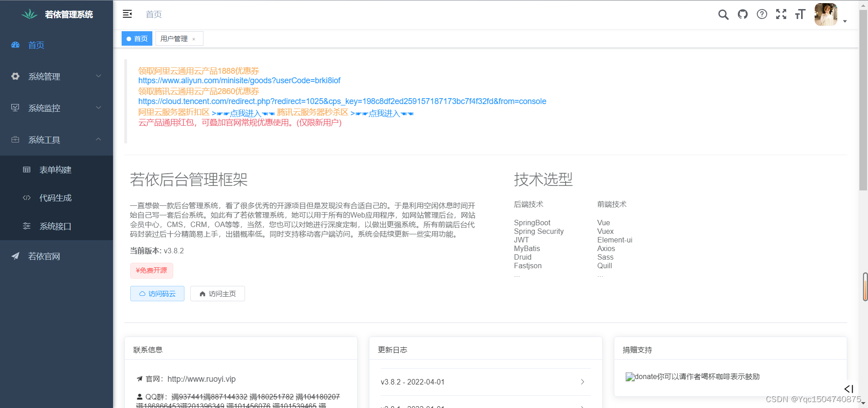Click the QQ群 person icon
This screenshot has height=408, width=868.
[x=139, y=397]
